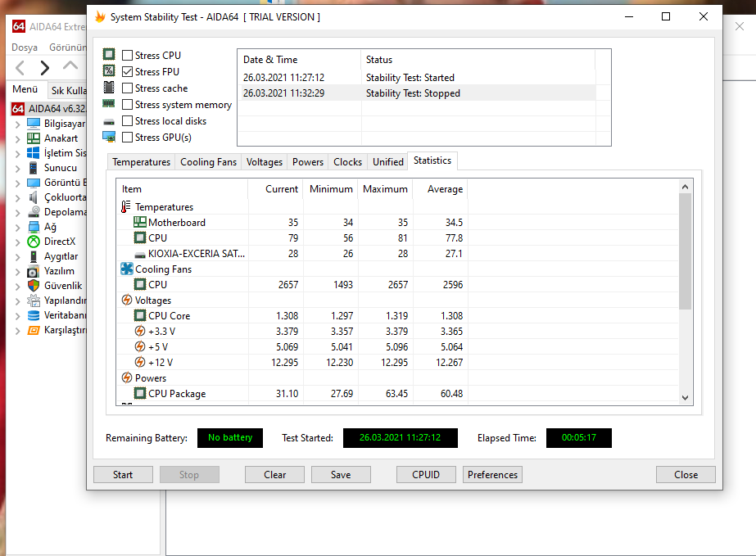Switch to the Cooling Fans tab

point(208,162)
